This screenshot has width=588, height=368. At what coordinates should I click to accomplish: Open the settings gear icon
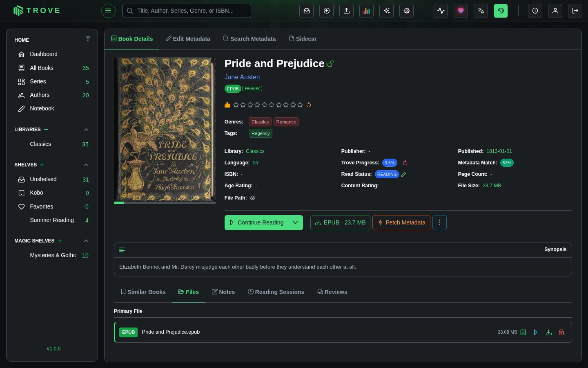[407, 11]
